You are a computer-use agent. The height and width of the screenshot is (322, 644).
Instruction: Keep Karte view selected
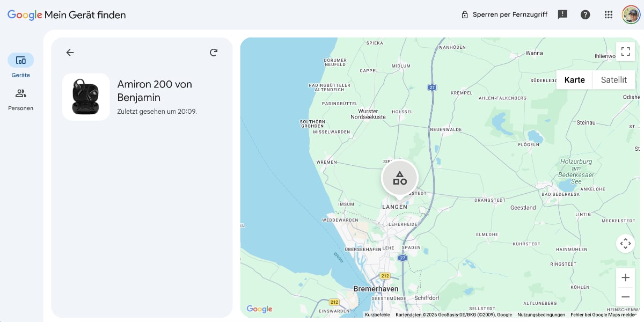click(574, 79)
